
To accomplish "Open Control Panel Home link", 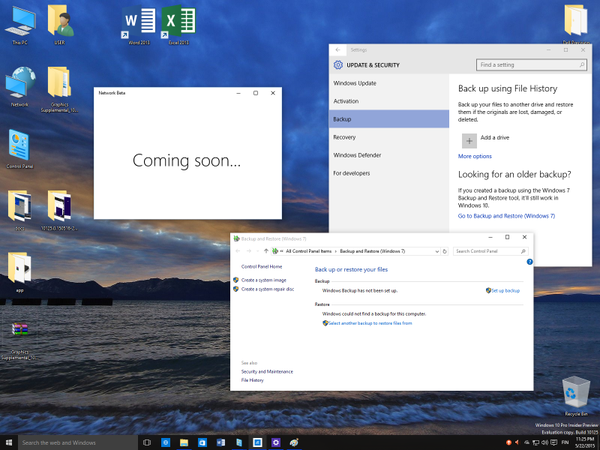I will click(261, 266).
